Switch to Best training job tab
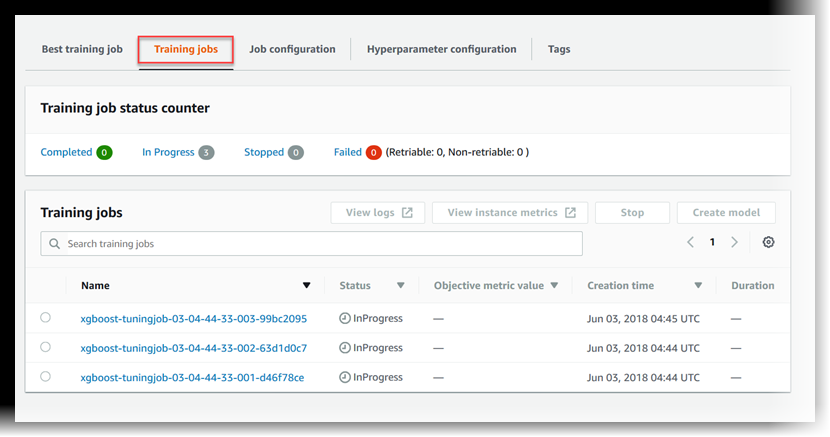830x437 pixels. coord(82,49)
